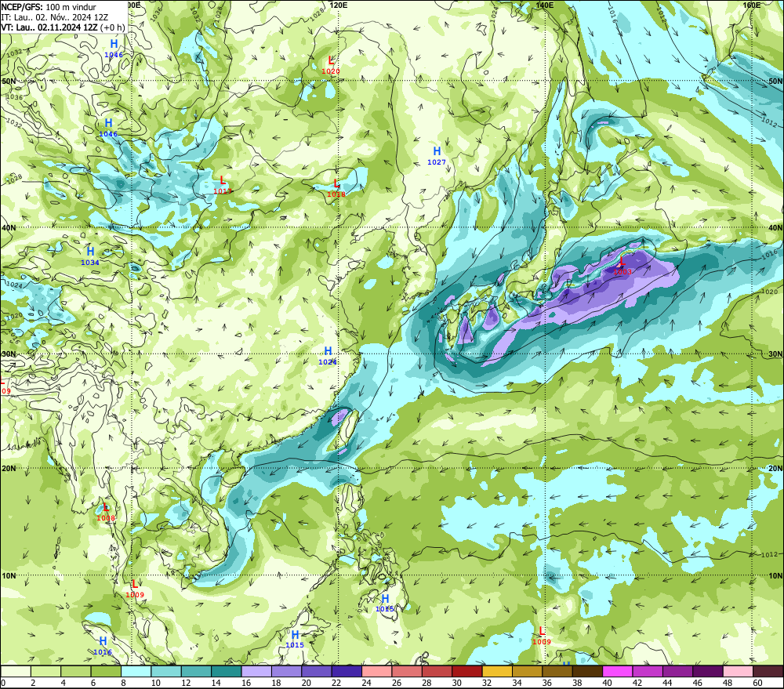Pick the mustard 34–36 legend swatch
784x689 pixels.
pyautogui.click(x=527, y=671)
